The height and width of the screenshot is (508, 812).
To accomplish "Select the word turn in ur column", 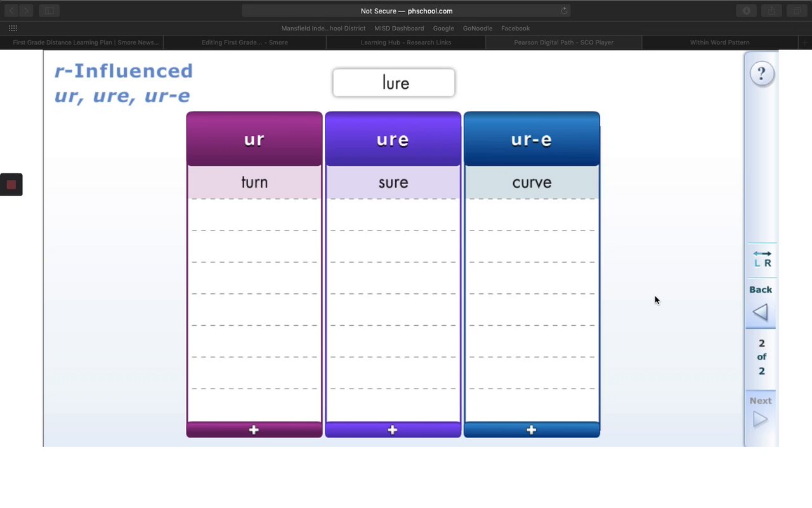I will click(254, 182).
